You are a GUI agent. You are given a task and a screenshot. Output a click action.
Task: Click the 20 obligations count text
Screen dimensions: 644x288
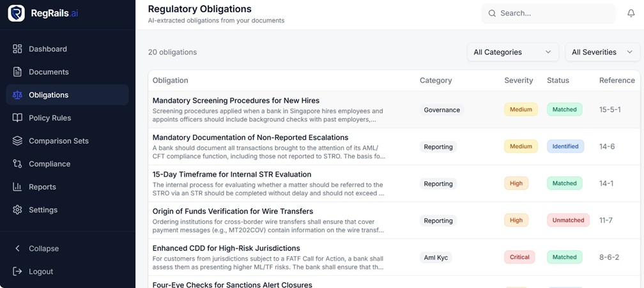172,52
